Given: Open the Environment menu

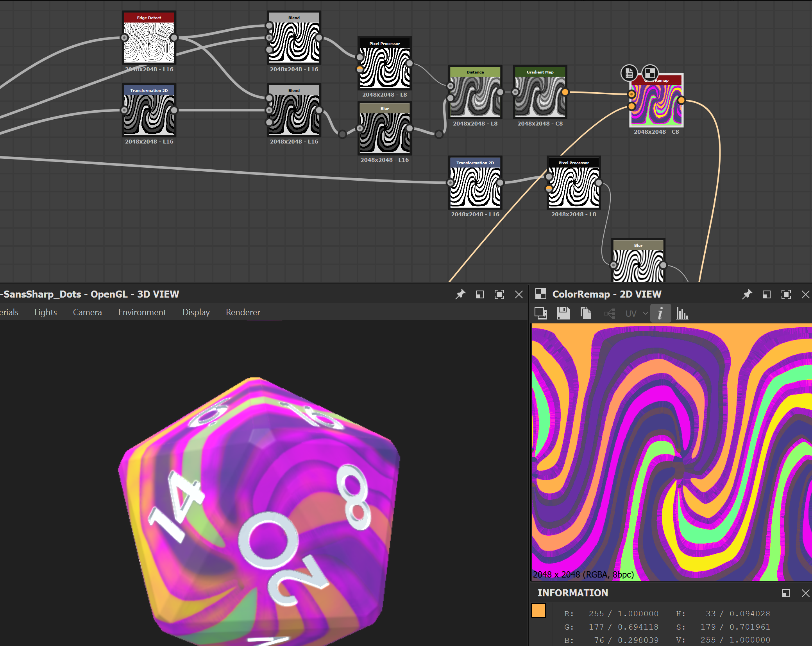Looking at the screenshot, I should tap(142, 312).
